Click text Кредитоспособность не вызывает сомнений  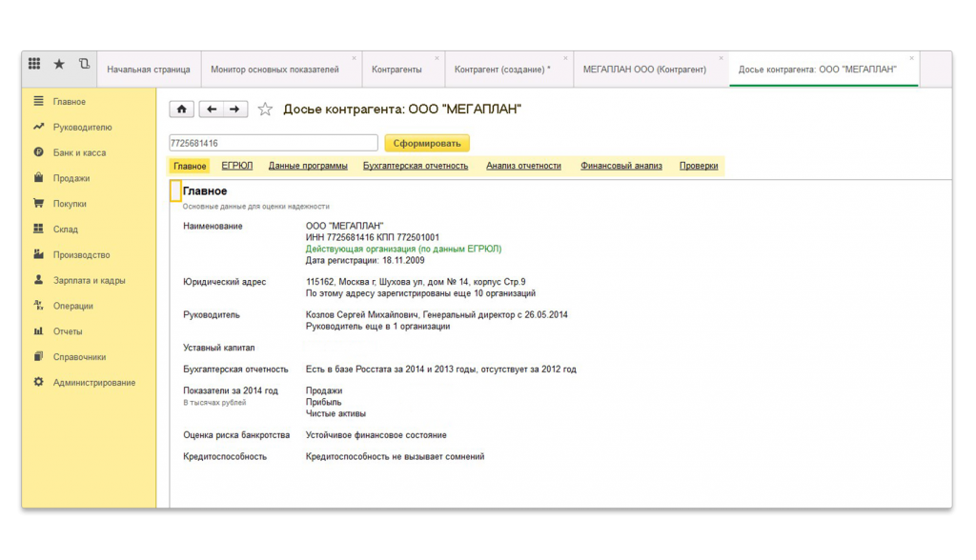tap(395, 456)
